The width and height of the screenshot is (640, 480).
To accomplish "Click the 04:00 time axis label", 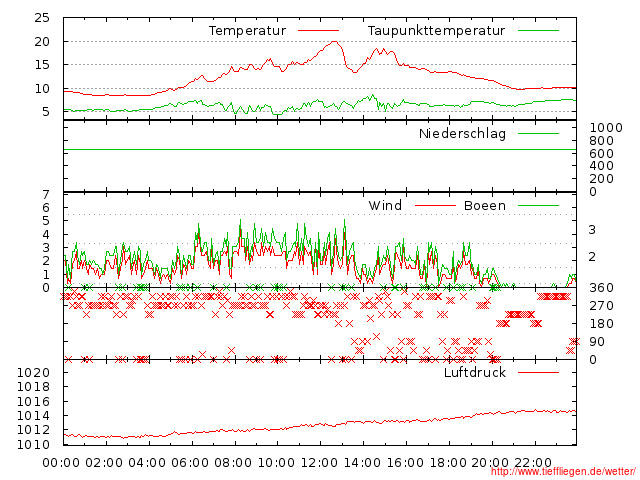I will tap(147, 463).
